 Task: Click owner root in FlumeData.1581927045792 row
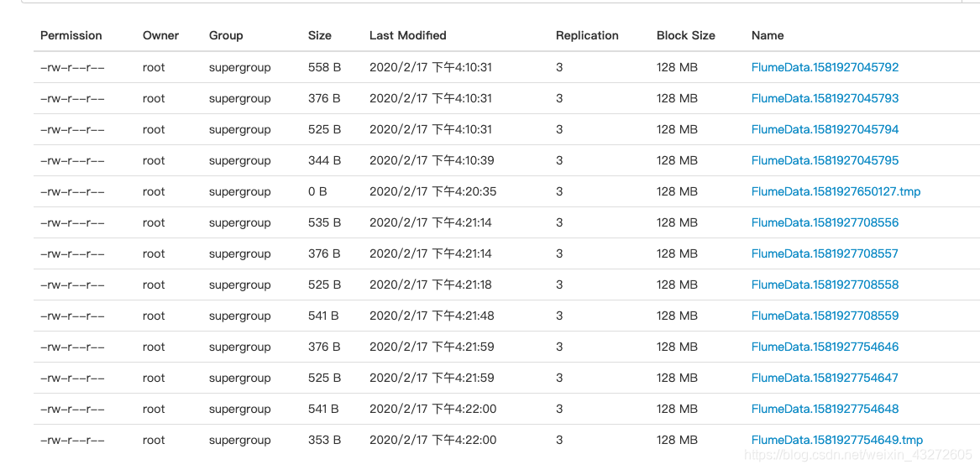tap(154, 67)
